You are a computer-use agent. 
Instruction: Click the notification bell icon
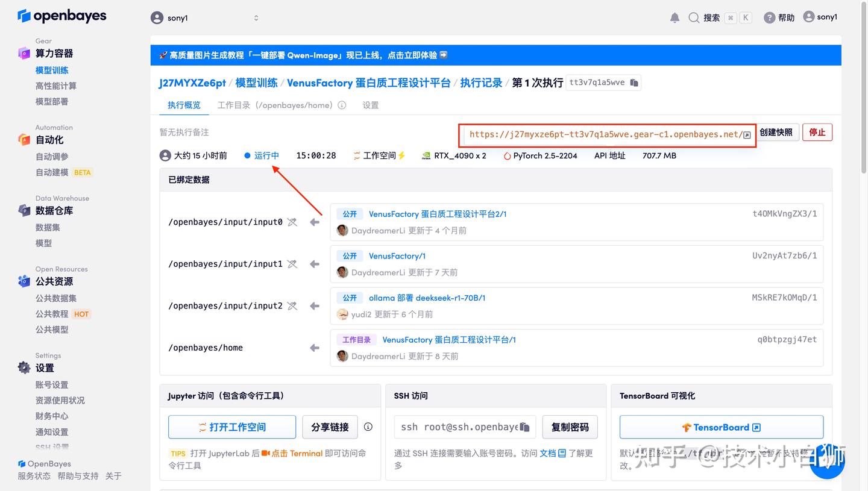coord(674,17)
